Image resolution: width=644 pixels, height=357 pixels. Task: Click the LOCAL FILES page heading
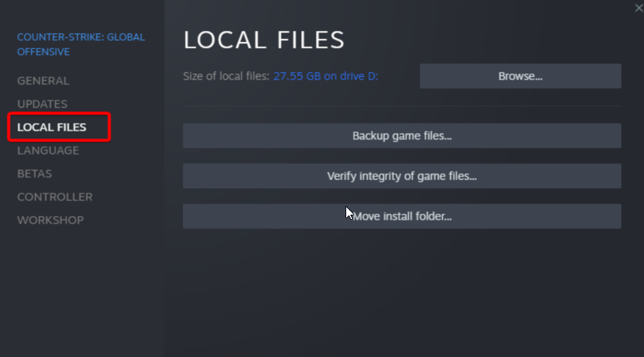tap(264, 40)
